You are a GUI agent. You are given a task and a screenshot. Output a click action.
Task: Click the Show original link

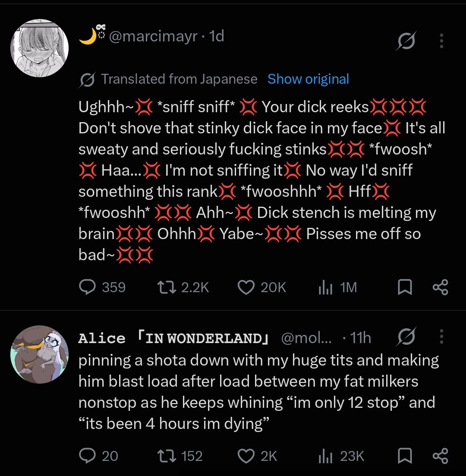click(x=308, y=79)
